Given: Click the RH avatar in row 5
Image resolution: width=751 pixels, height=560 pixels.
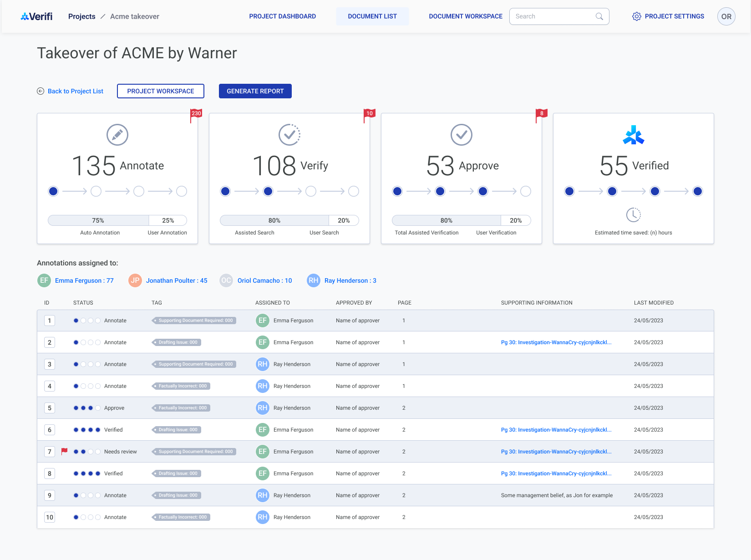Looking at the screenshot, I should (x=263, y=408).
